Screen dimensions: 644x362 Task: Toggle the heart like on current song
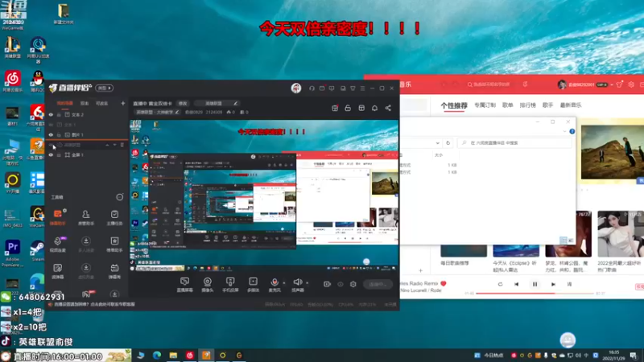pyautogui.click(x=444, y=283)
